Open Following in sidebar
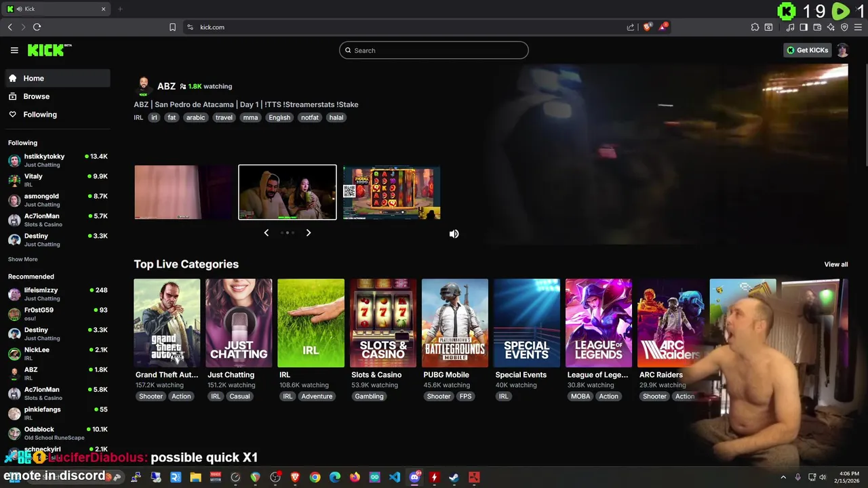Image resolution: width=868 pixels, height=488 pixels. [x=58, y=115]
